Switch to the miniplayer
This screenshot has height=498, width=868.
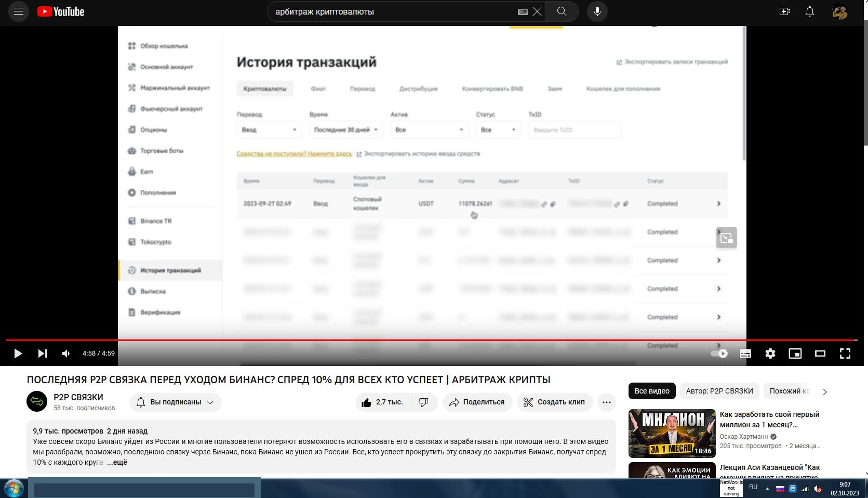795,353
